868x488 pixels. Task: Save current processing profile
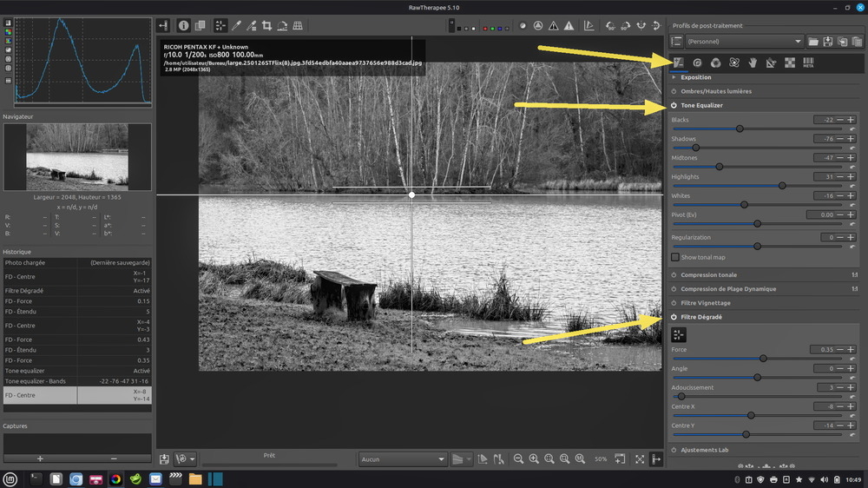click(827, 42)
